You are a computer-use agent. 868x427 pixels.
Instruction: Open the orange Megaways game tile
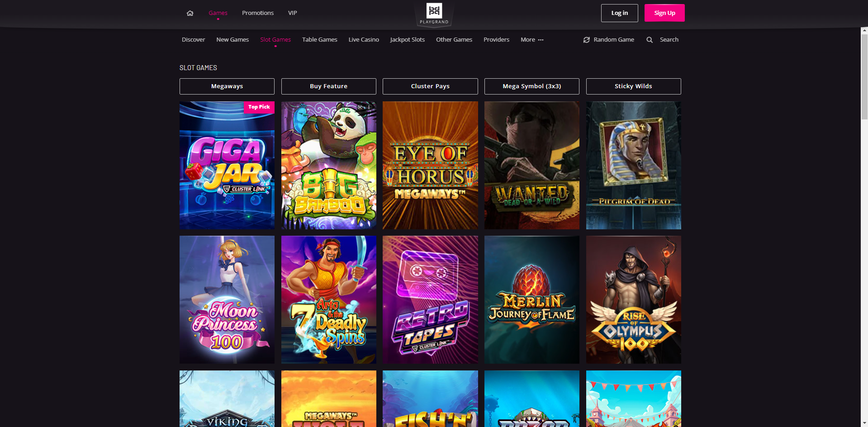point(329,399)
